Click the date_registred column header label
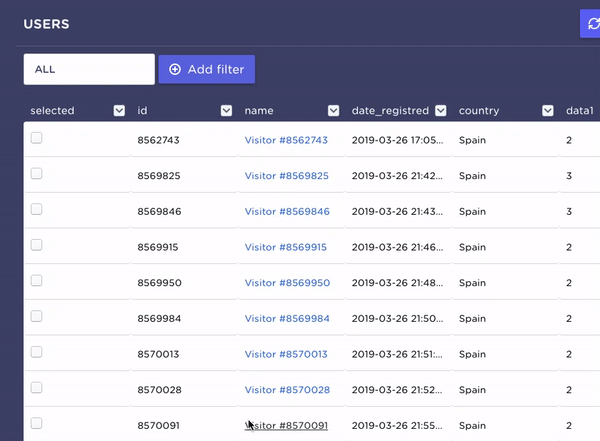 pos(390,111)
